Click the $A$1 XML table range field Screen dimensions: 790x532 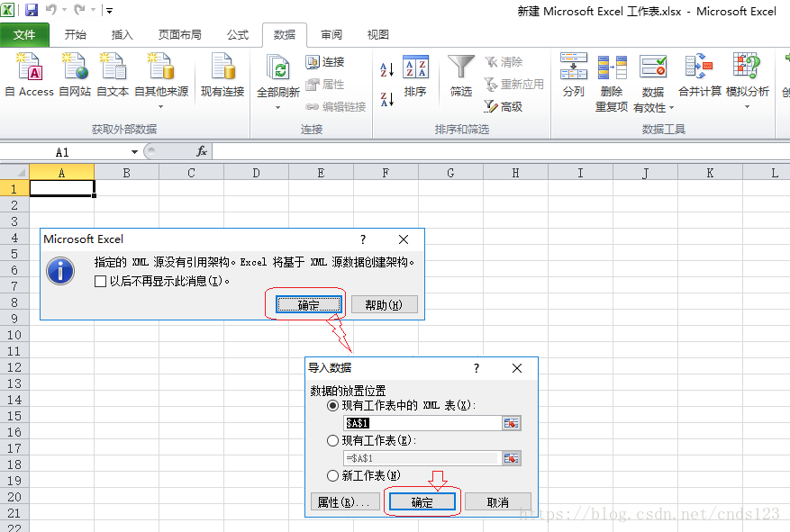(422, 423)
